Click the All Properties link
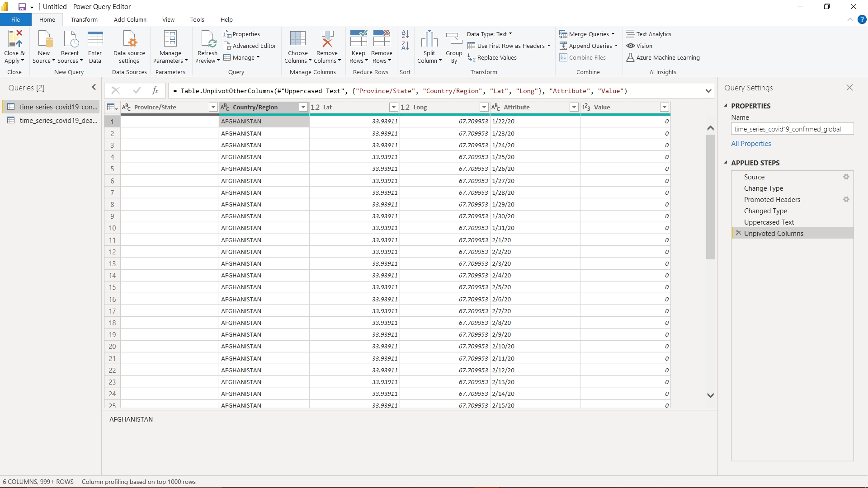 751,143
